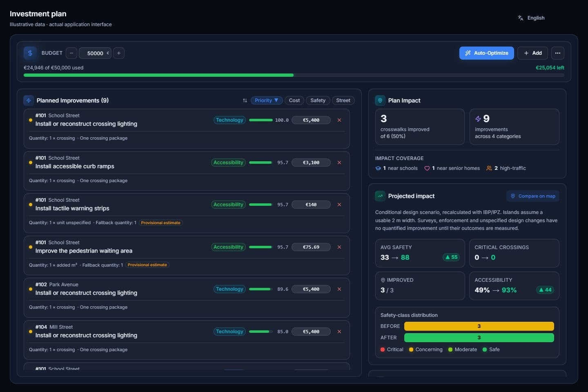Viewport: 588px width, 392px height.
Task: Click priority score bar for Mill Street lighting
Action: 261,332
